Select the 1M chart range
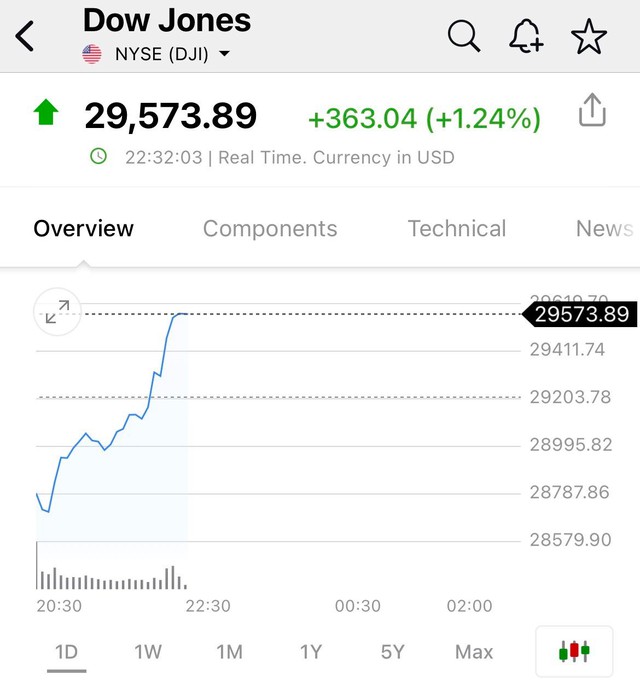This screenshot has width=640, height=681. [229, 652]
